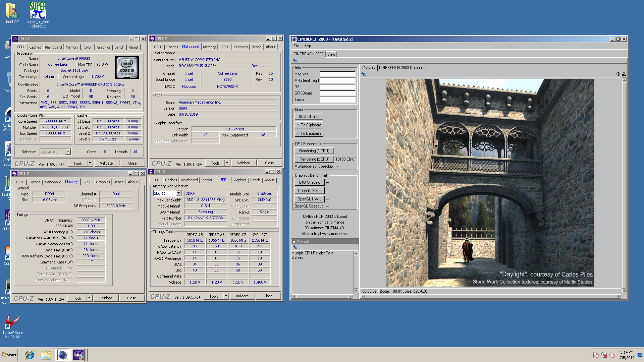Open About tab in CPU-Z SPD window
The image size is (644, 362).
click(269, 180)
